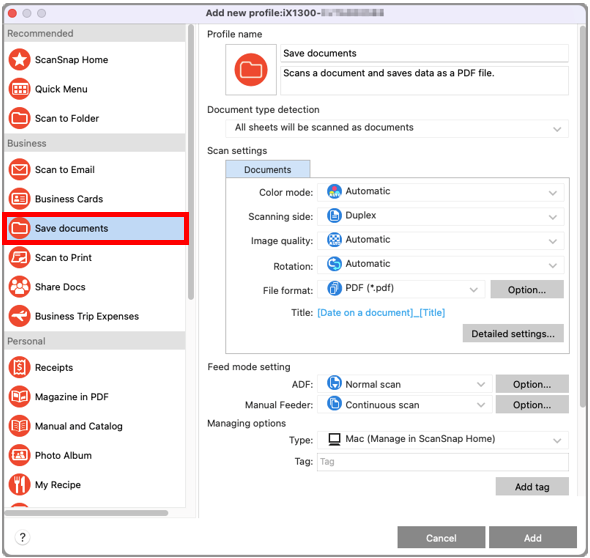The height and width of the screenshot is (558, 590).
Task: Expand the Color mode dropdown
Action: pyautogui.click(x=441, y=192)
